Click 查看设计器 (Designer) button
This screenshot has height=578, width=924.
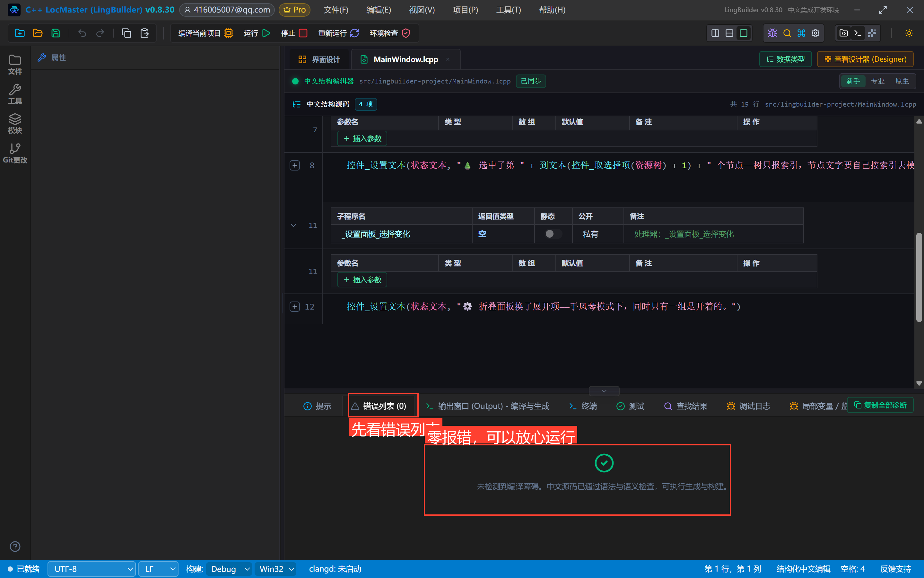coord(865,59)
